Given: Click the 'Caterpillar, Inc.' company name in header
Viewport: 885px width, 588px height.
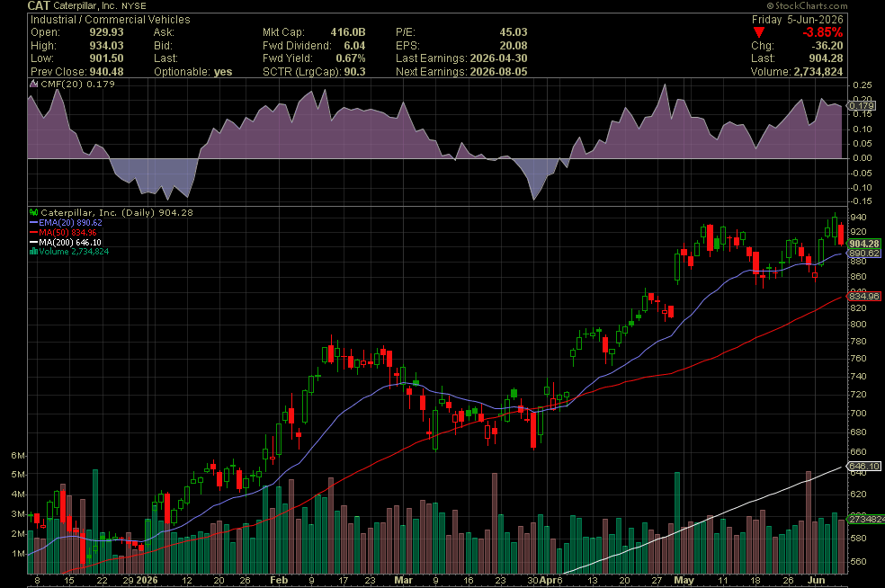Looking at the screenshot, I should [85, 6].
